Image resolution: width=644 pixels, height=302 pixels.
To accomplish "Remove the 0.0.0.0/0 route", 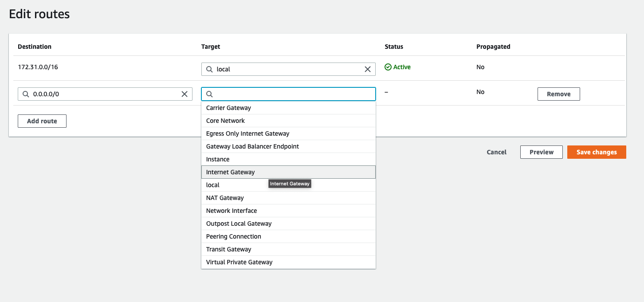I will pos(558,94).
